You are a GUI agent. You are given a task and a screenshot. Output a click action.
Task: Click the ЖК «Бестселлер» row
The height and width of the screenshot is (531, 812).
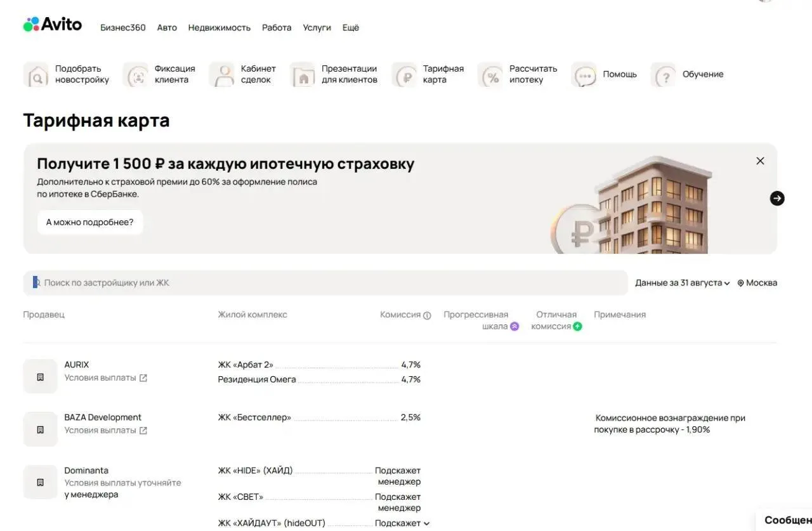(319, 417)
